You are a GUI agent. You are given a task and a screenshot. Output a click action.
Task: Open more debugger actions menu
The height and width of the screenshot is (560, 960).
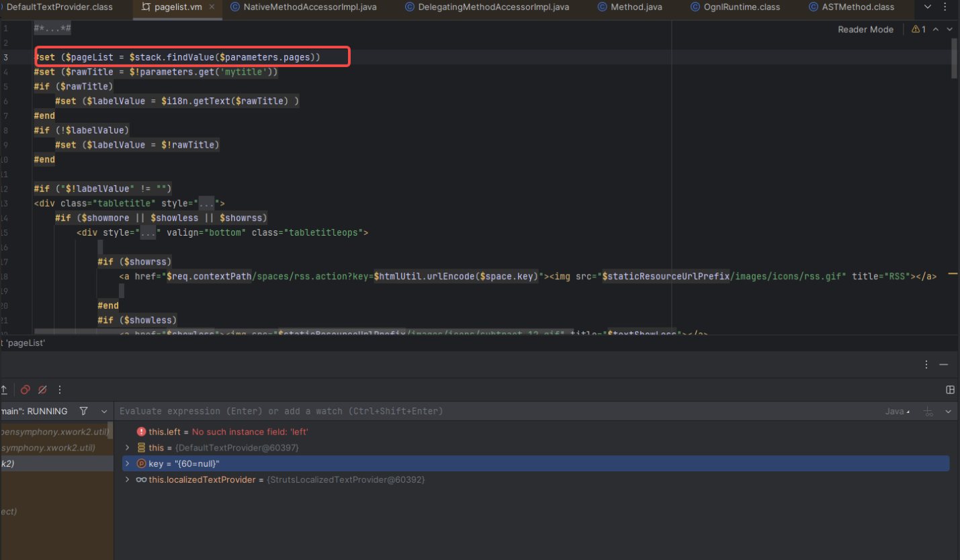pyautogui.click(x=60, y=389)
